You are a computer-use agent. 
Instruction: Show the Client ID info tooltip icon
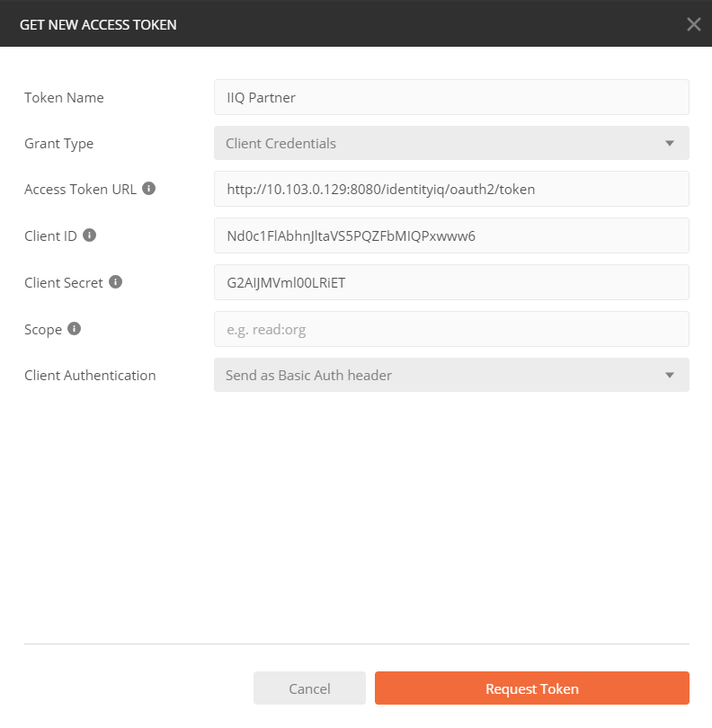click(x=89, y=235)
